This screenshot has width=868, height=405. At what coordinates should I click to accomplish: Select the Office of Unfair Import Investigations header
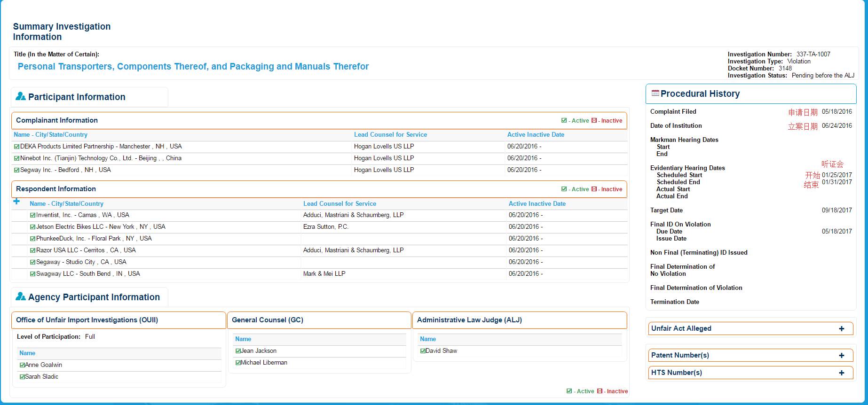(118, 320)
